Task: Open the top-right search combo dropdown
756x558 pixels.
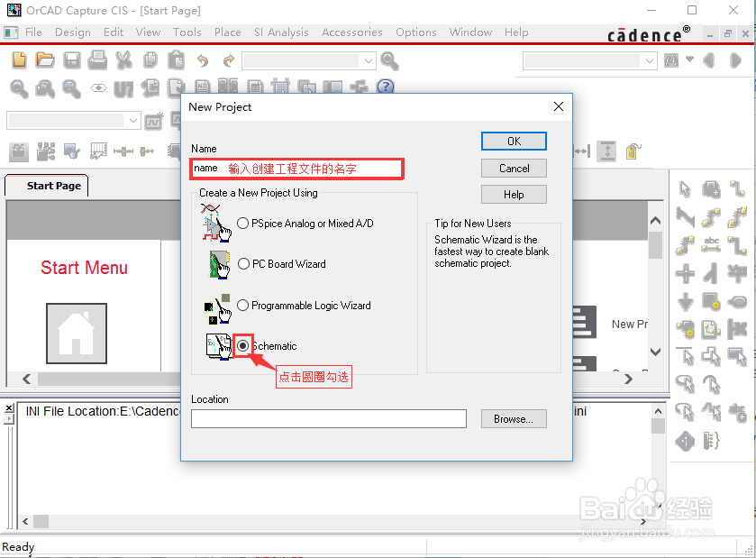Action: (x=650, y=60)
